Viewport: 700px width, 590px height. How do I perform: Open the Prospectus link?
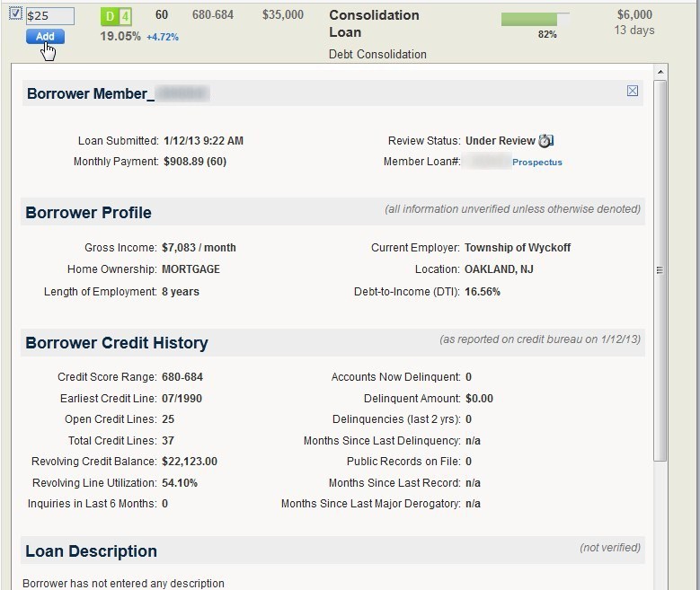[x=536, y=163]
